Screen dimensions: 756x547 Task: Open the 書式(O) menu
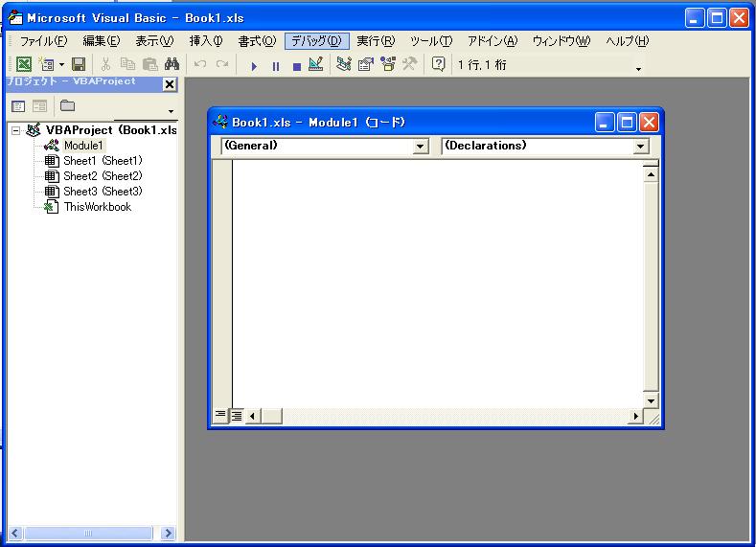(257, 41)
